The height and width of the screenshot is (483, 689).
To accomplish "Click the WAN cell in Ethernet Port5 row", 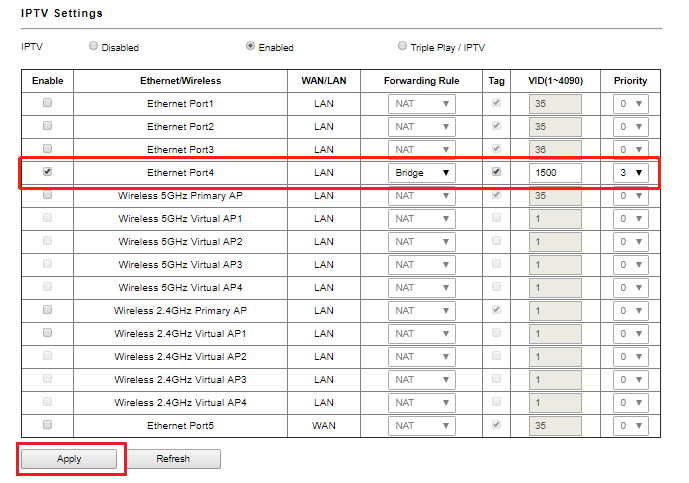I will (x=324, y=425).
